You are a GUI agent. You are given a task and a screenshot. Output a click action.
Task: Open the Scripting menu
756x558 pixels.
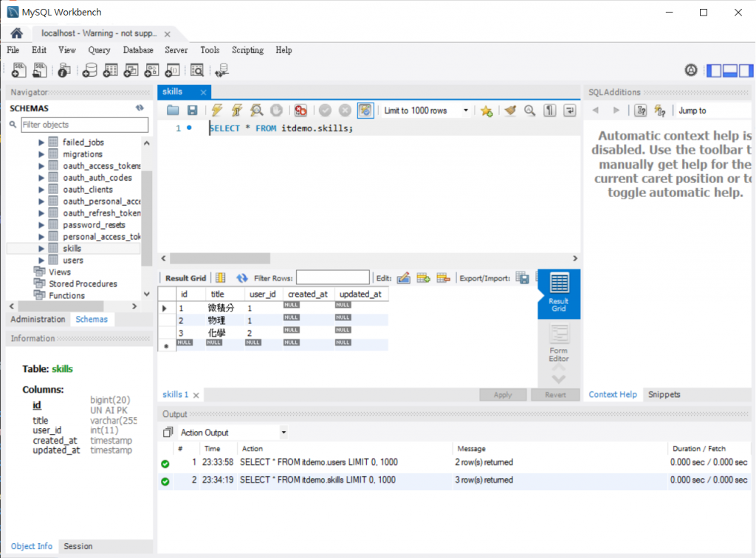coord(248,50)
